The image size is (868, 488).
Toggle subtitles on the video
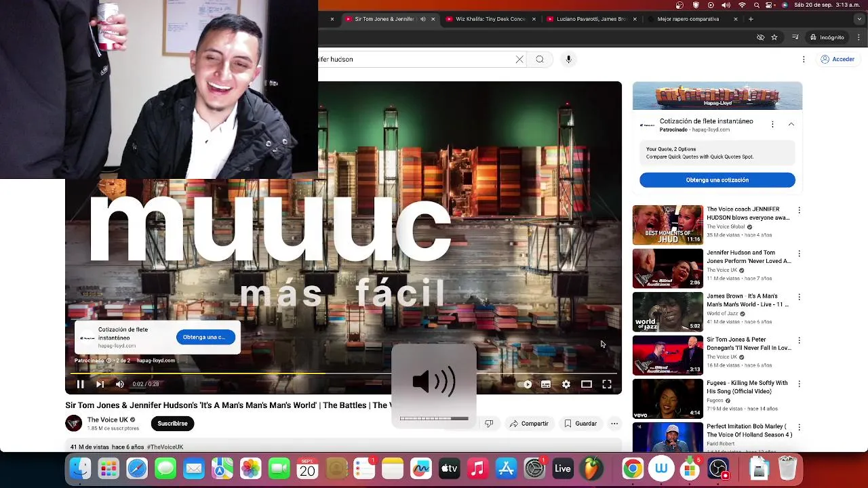pos(546,384)
